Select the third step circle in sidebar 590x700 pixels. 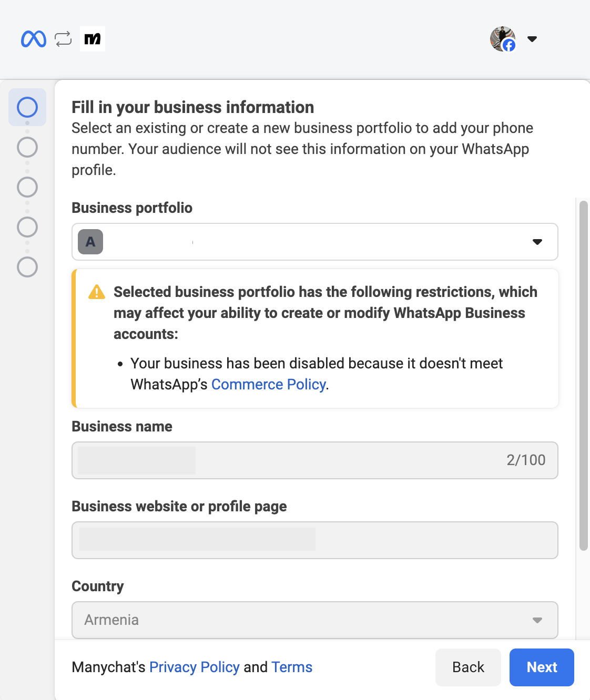(x=27, y=187)
